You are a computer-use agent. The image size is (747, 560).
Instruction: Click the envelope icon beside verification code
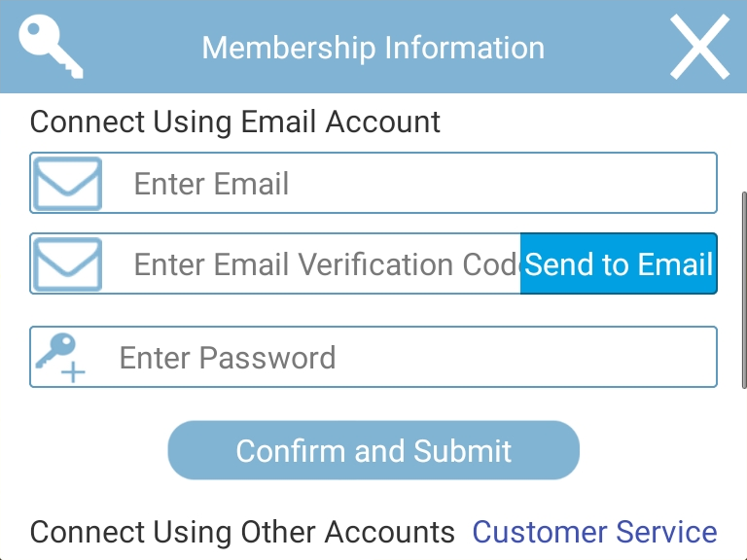point(68,264)
